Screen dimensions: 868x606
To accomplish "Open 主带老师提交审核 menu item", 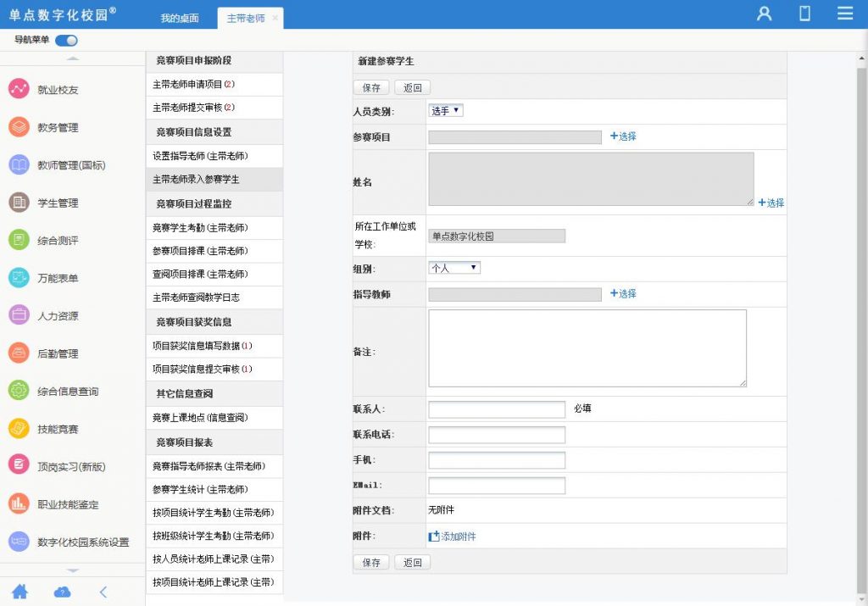I will coord(214,108).
